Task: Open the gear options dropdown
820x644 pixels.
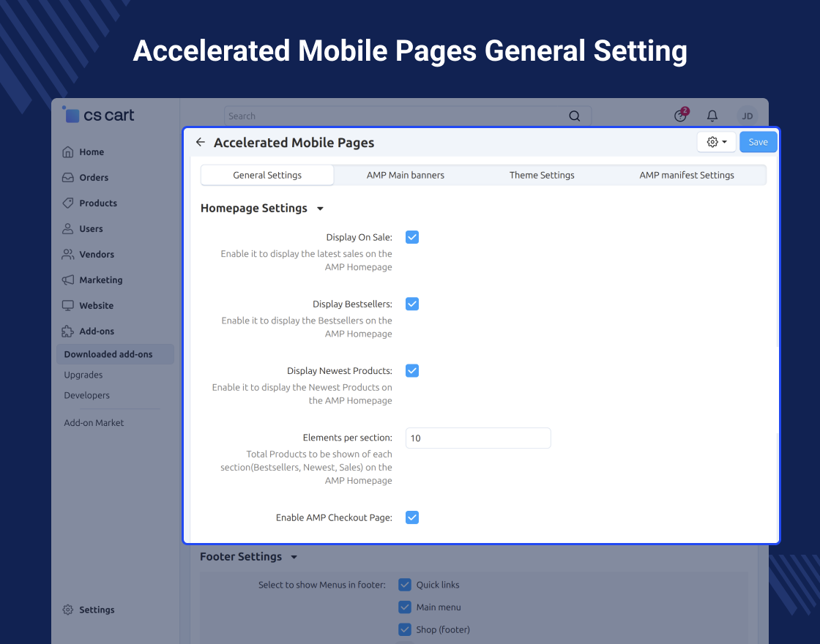Action: (717, 142)
